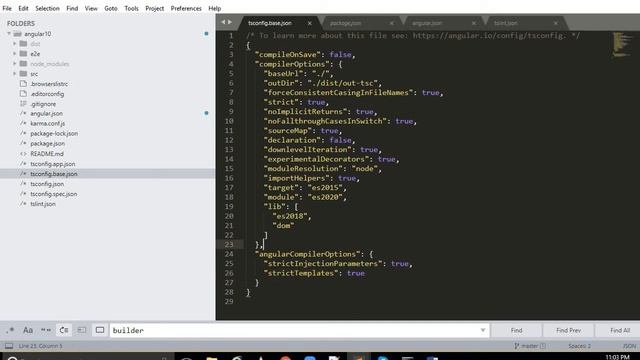The width and height of the screenshot is (640, 360).
Task: Click 'Line 23, Column 5' in status bar
Action: click(40, 346)
